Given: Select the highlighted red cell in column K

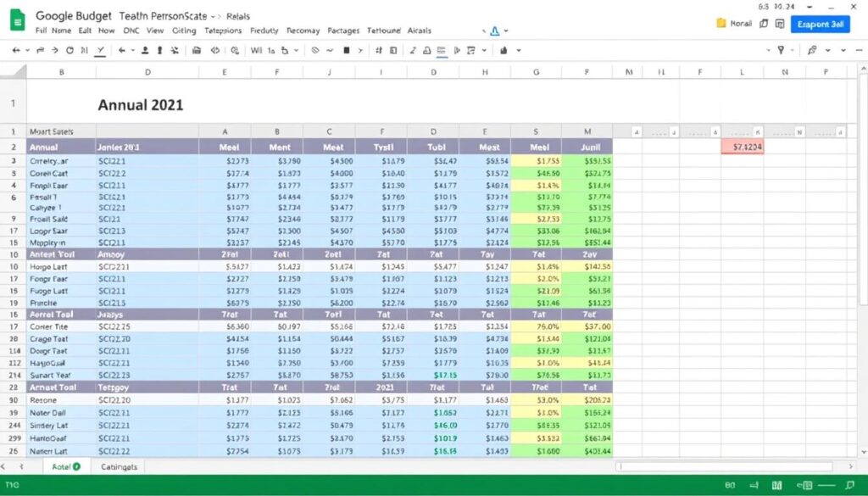Looking at the screenshot, I should tap(743, 145).
